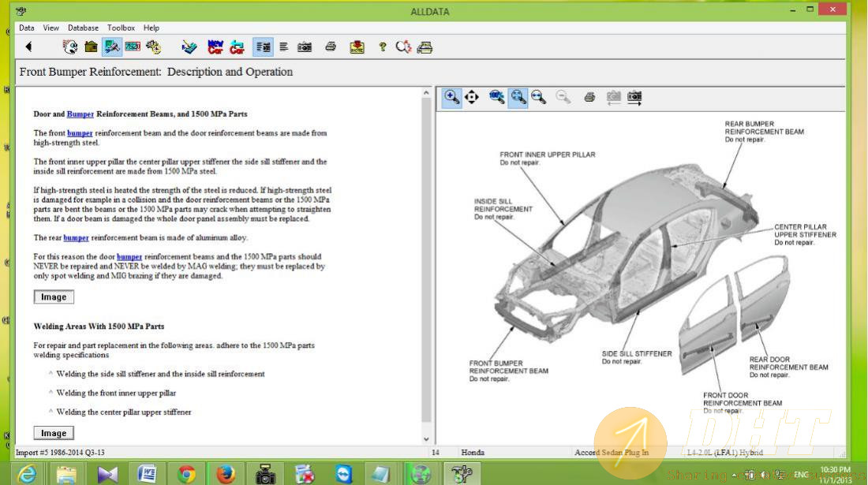The image size is (868, 485).
Task: Click the printer icon in the image toolbar
Action: pyautogui.click(x=589, y=98)
